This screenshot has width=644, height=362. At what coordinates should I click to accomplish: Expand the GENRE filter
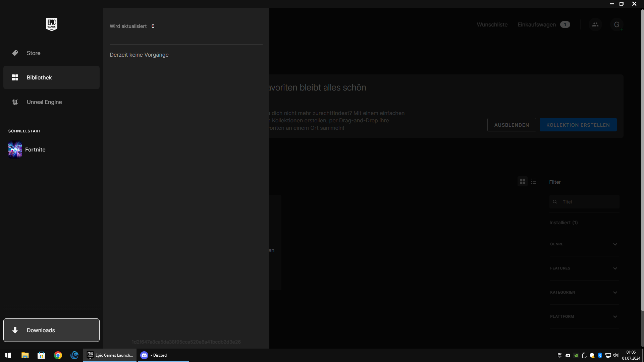click(584, 244)
